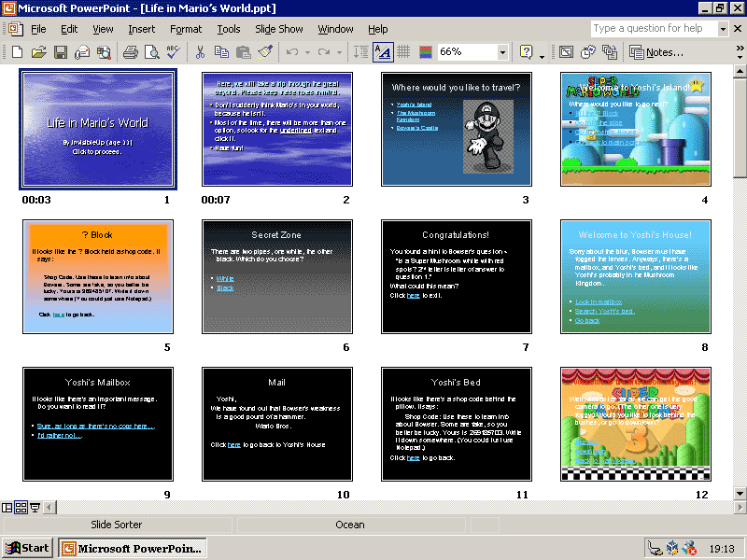This screenshot has height=560, width=747.
Task: Create a new blank presentation
Action: click(x=17, y=52)
